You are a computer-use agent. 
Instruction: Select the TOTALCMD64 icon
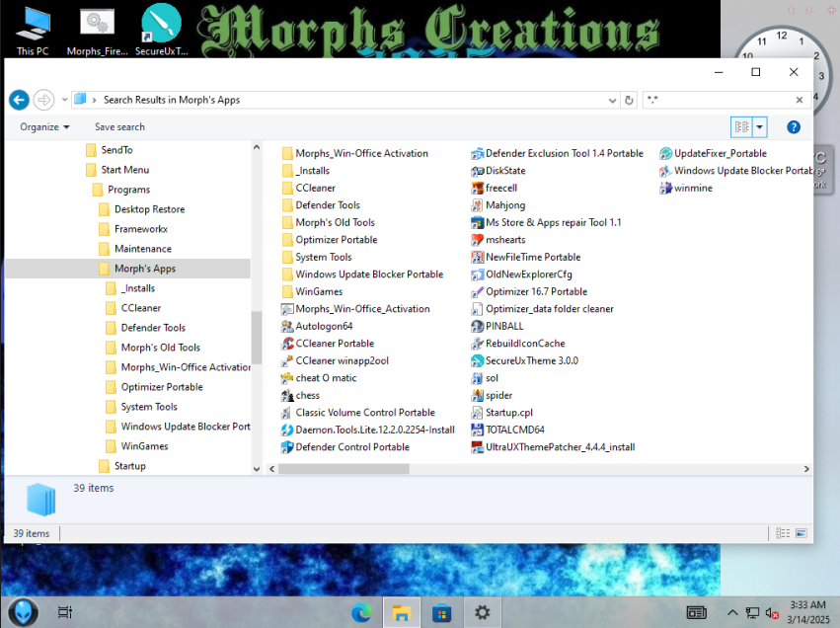tap(477, 430)
